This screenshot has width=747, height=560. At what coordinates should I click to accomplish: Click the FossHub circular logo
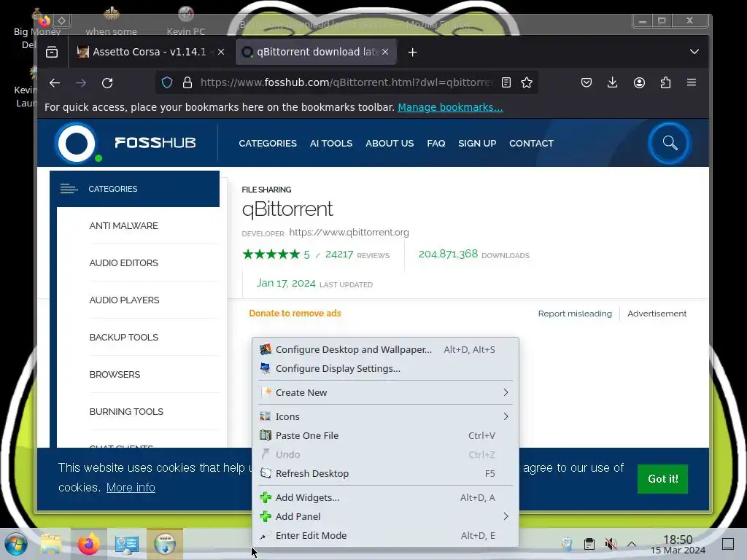[77, 143]
